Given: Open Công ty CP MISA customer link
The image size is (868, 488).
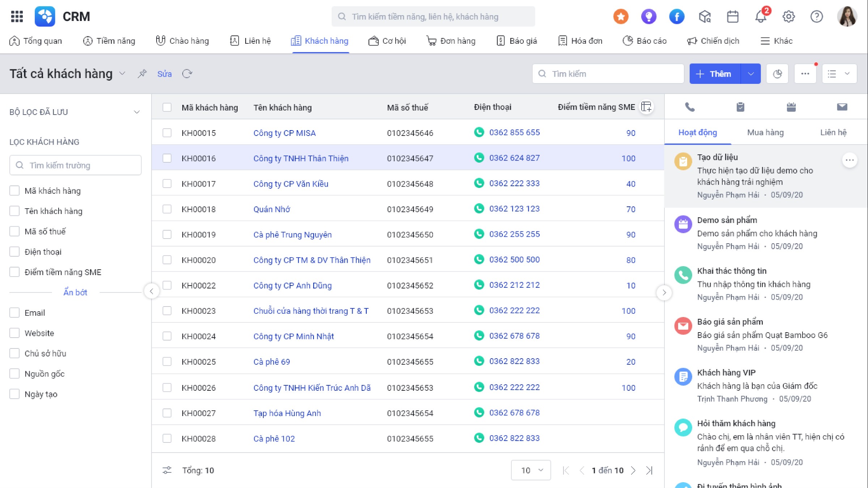Looking at the screenshot, I should pos(284,133).
